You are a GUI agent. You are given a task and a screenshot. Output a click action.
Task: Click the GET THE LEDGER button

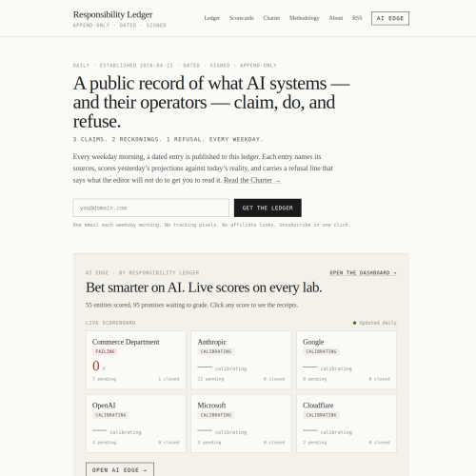click(x=268, y=208)
